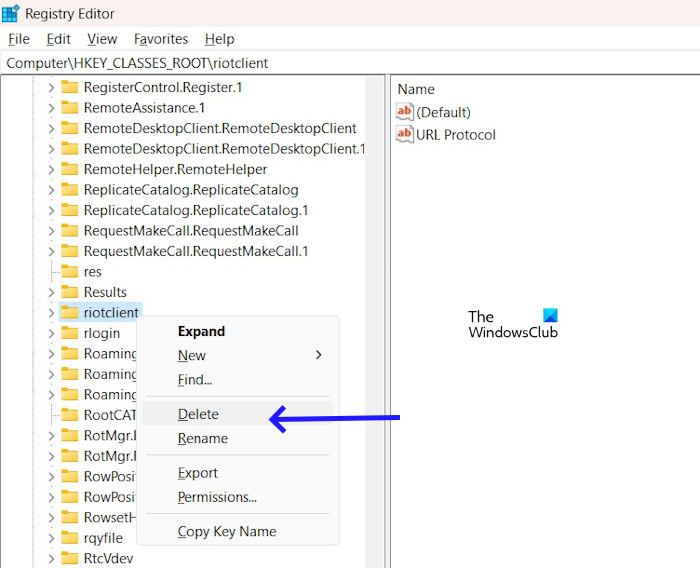Image resolution: width=700 pixels, height=568 pixels.
Task: Click the registry path address bar
Action: click(350, 63)
